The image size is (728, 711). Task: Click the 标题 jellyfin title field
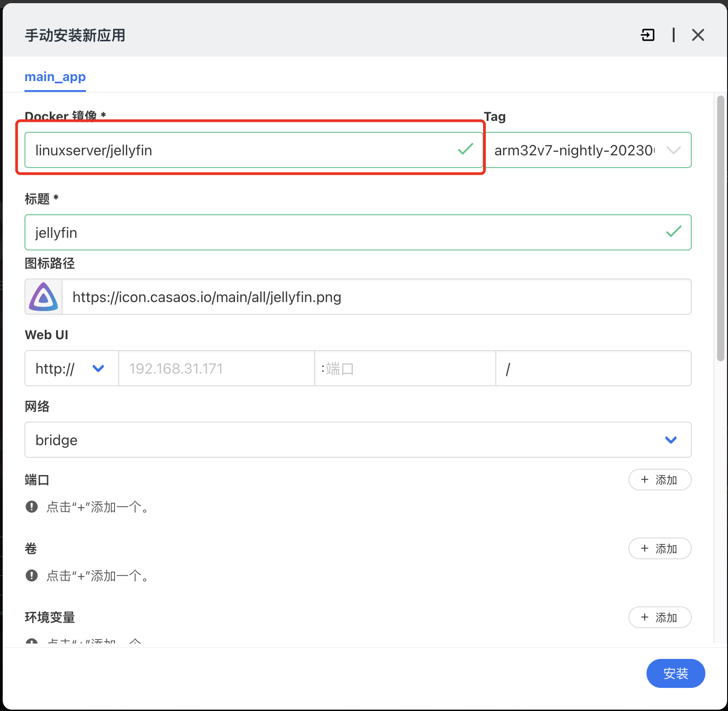[344, 233]
